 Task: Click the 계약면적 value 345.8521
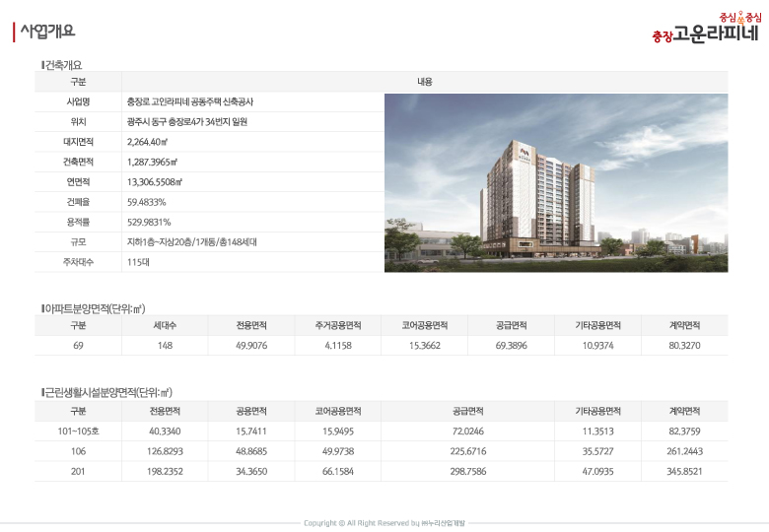[x=684, y=471]
